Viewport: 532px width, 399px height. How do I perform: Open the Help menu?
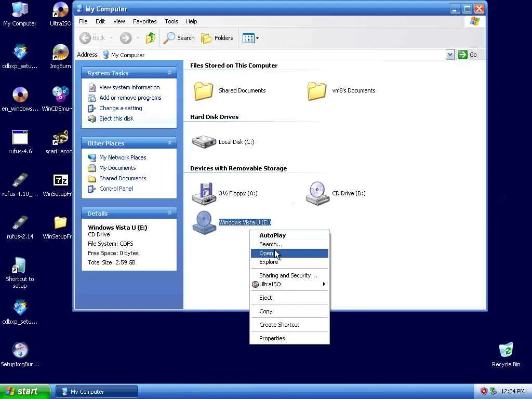click(x=191, y=21)
